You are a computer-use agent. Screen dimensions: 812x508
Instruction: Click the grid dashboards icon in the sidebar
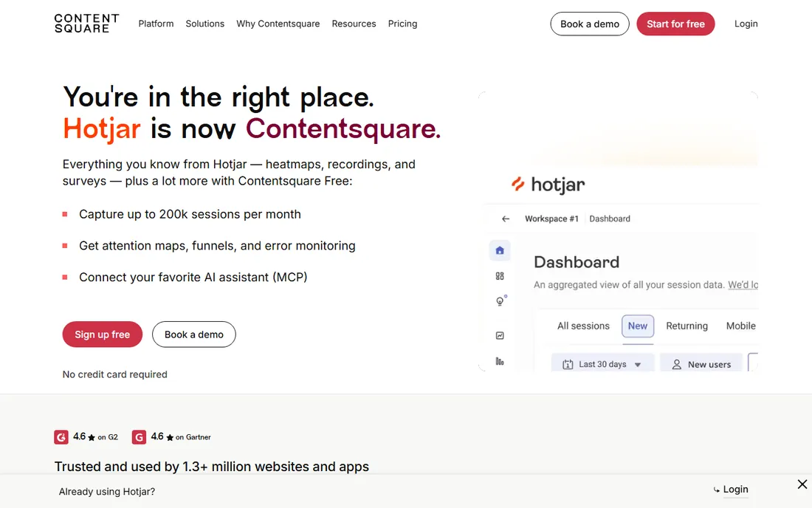(x=500, y=276)
